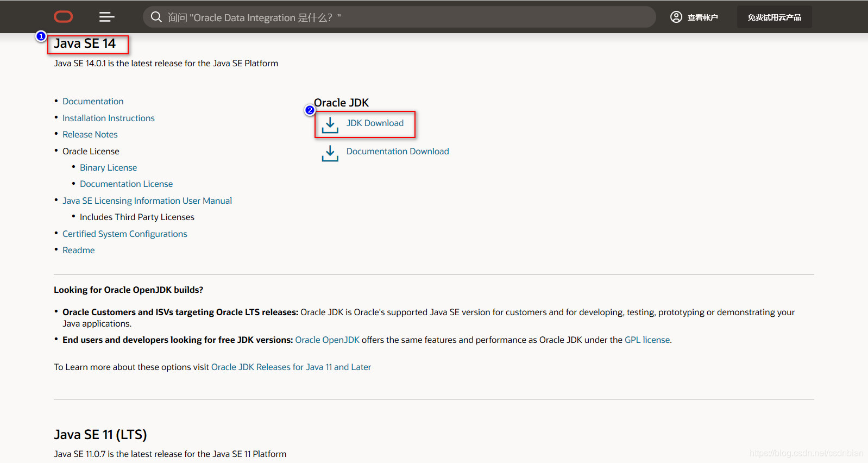Focus the Oracle search input field
The image size is (868, 463).
click(399, 17)
